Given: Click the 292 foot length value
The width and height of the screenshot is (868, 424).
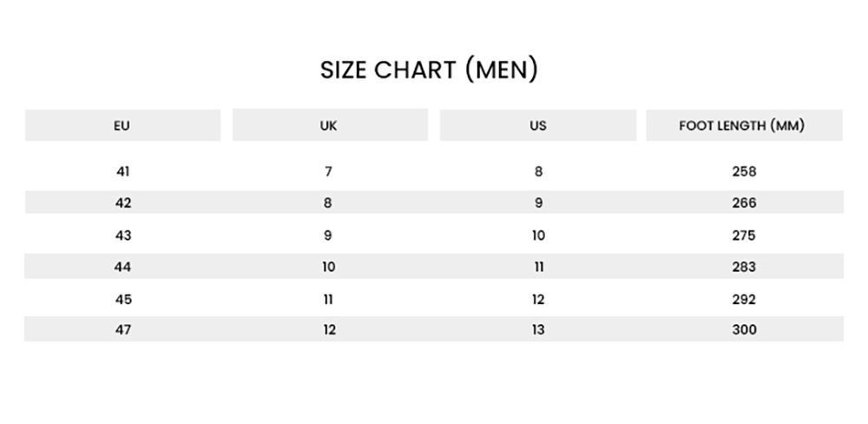Looking at the screenshot, I should [x=744, y=299].
